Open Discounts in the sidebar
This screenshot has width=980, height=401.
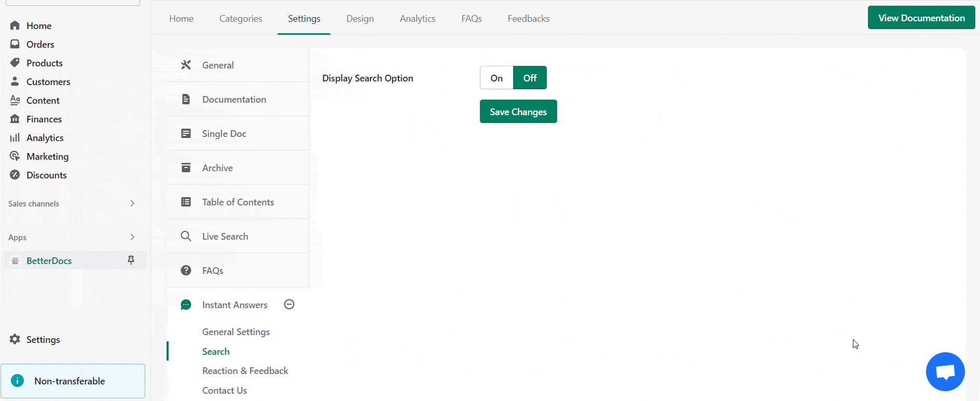point(47,175)
